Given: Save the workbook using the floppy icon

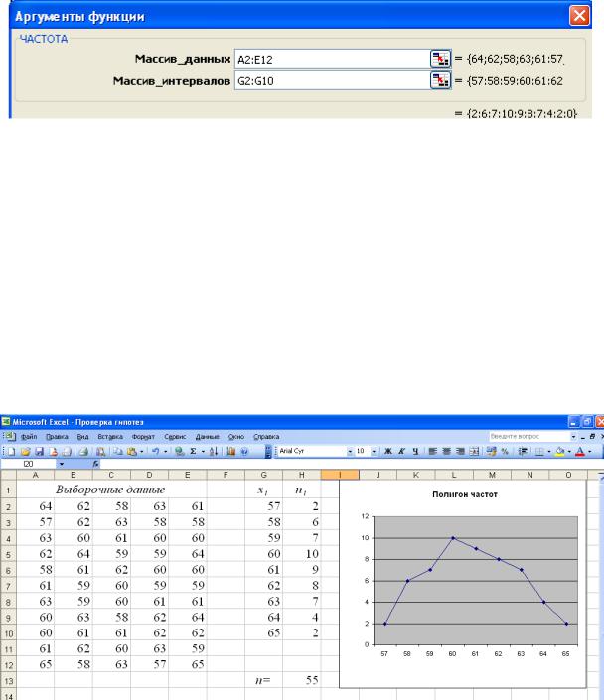Looking at the screenshot, I should 40,452.
